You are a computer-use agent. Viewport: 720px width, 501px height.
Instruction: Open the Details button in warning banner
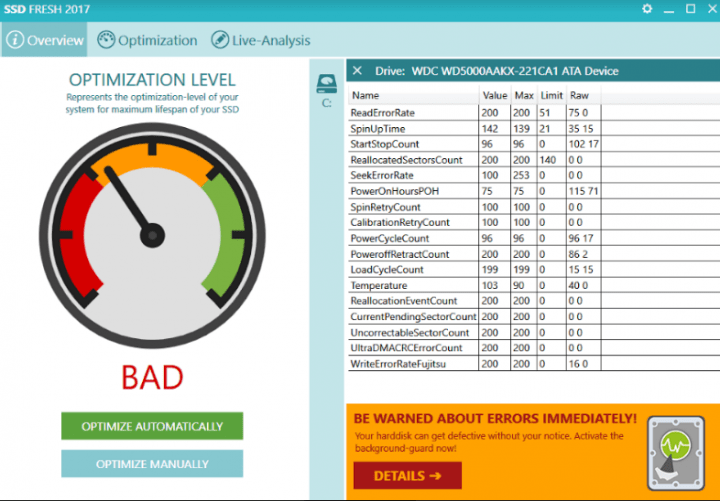coord(407,476)
